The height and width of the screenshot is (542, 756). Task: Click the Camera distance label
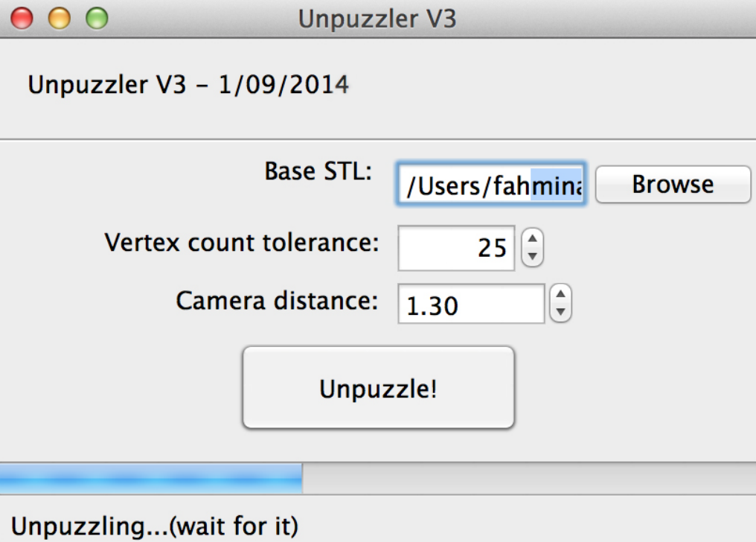277,301
